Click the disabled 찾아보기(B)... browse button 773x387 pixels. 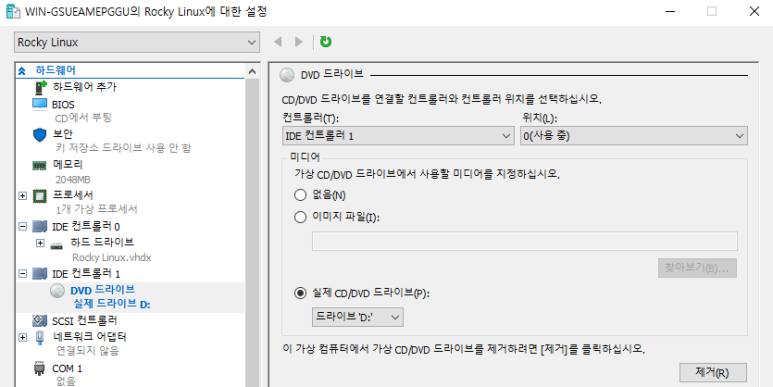tap(697, 268)
